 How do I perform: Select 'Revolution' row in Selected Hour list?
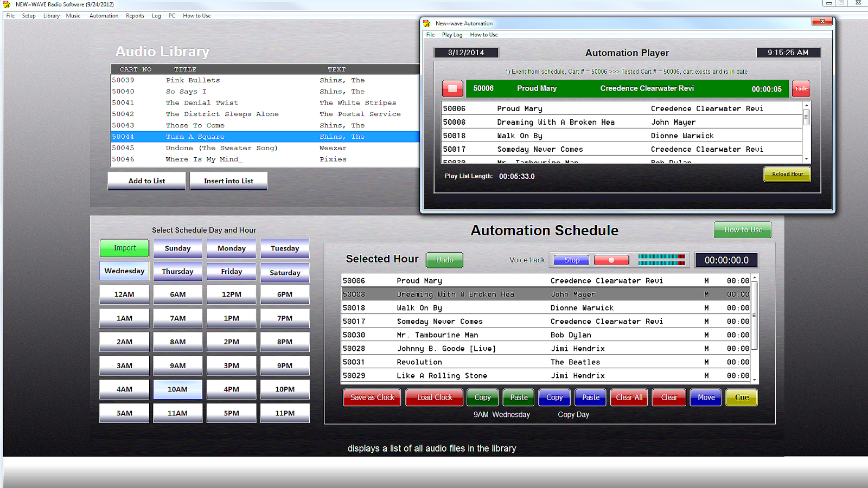coord(546,362)
